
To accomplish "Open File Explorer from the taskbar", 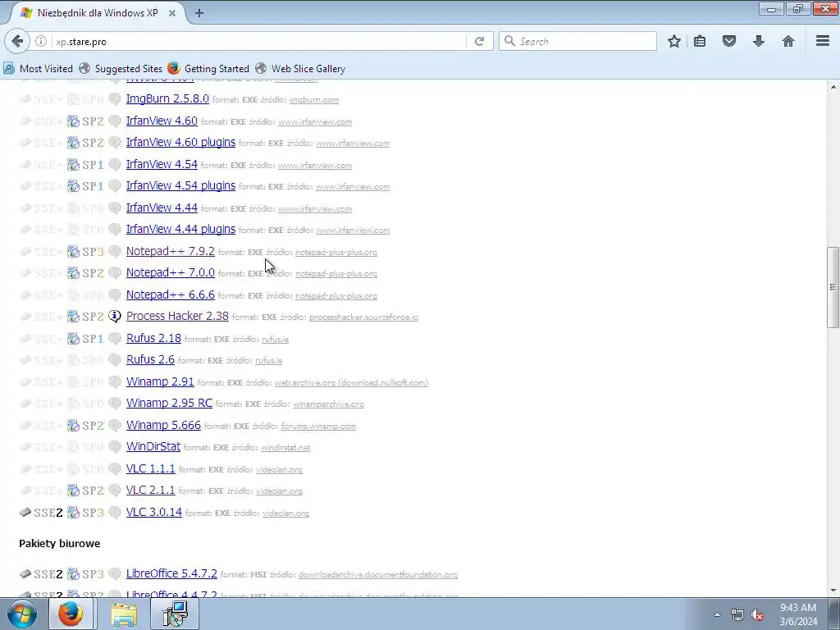I will coord(124,614).
